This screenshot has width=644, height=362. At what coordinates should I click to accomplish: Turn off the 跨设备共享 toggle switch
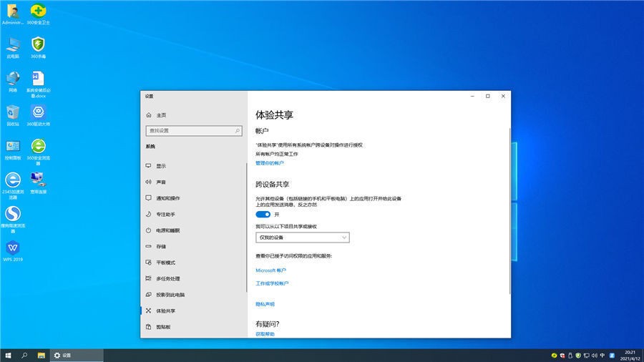coord(263,214)
